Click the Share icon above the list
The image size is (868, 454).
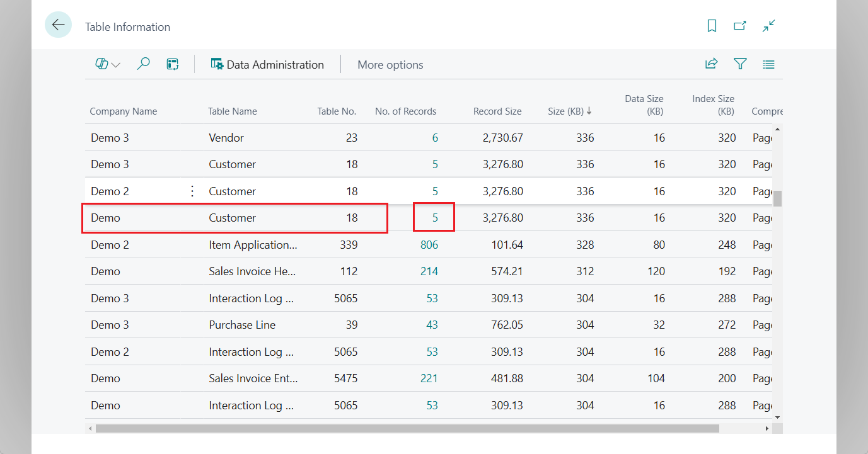[711, 64]
